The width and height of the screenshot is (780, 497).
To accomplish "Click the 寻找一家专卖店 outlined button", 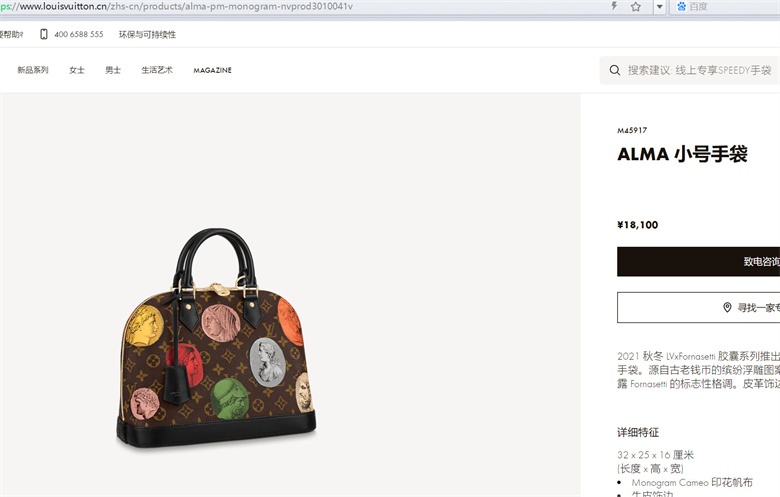I will pos(698,307).
